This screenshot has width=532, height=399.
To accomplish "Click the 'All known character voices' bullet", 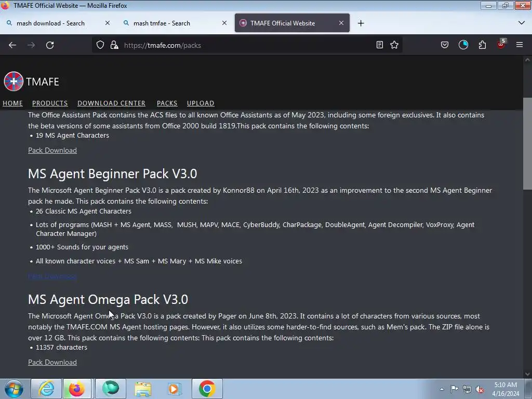I will pyautogui.click(x=139, y=261).
